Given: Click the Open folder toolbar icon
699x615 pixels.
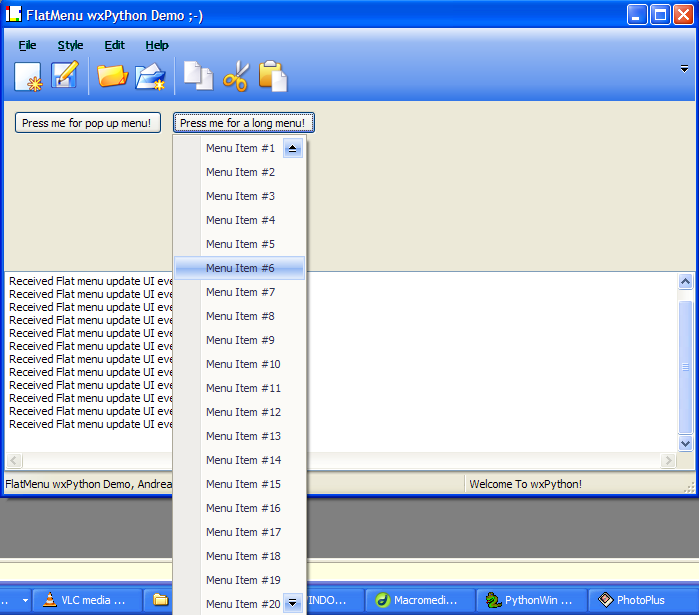Looking at the screenshot, I should (x=112, y=76).
